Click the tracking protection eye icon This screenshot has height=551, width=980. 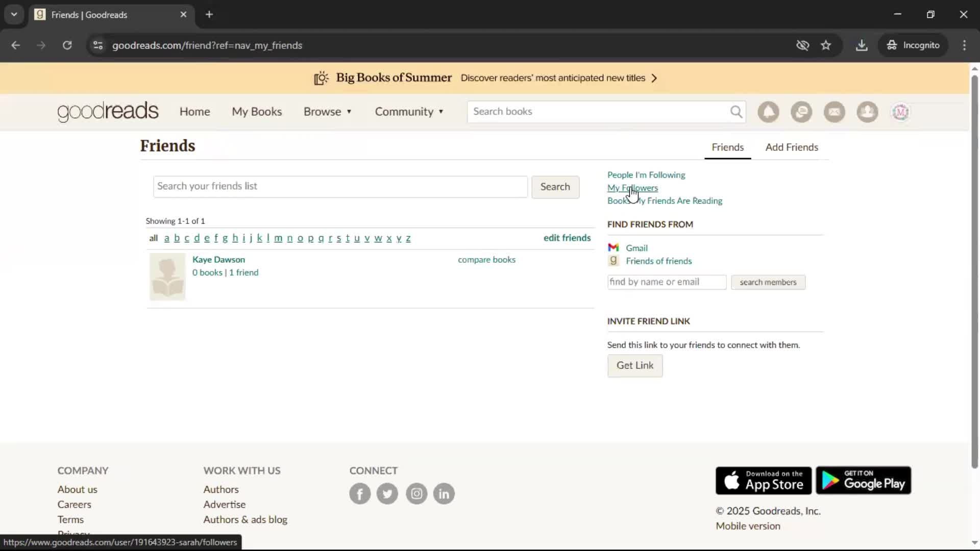click(x=803, y=45)
